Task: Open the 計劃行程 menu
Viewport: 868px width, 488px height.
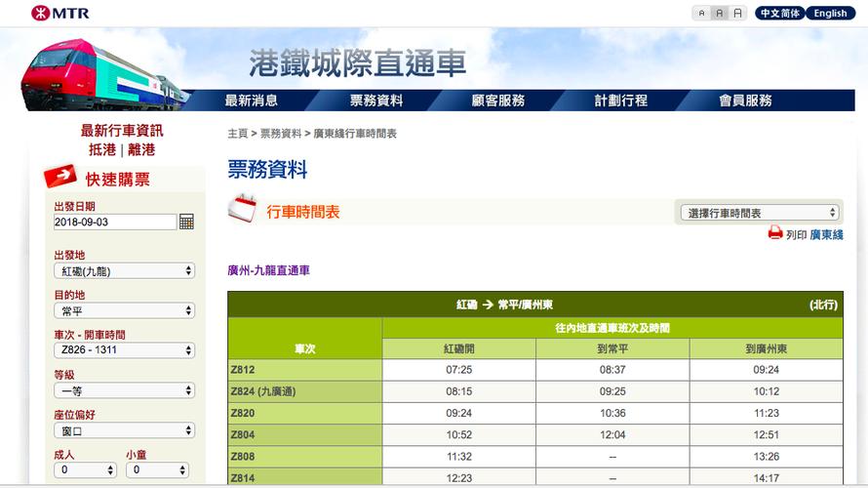Action: click(621, 101)
